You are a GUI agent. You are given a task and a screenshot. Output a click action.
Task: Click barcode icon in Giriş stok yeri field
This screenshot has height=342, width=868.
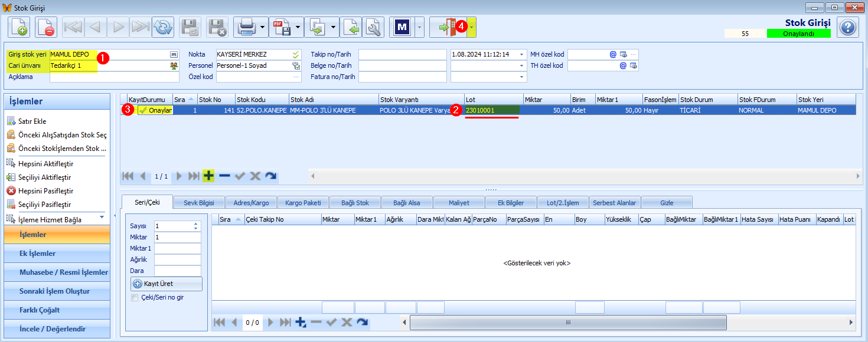(174, 54)
